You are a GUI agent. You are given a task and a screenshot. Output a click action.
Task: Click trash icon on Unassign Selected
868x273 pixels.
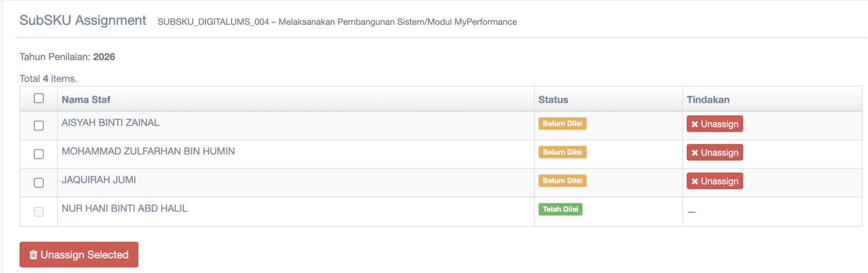(x=34, y=254)
